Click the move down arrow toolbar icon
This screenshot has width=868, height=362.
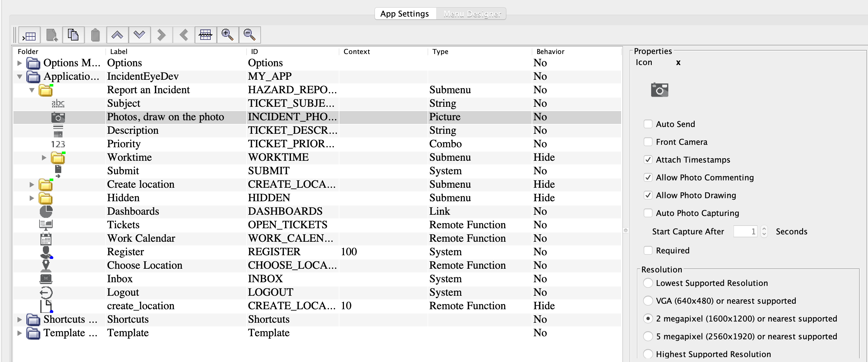click(139, 35)
